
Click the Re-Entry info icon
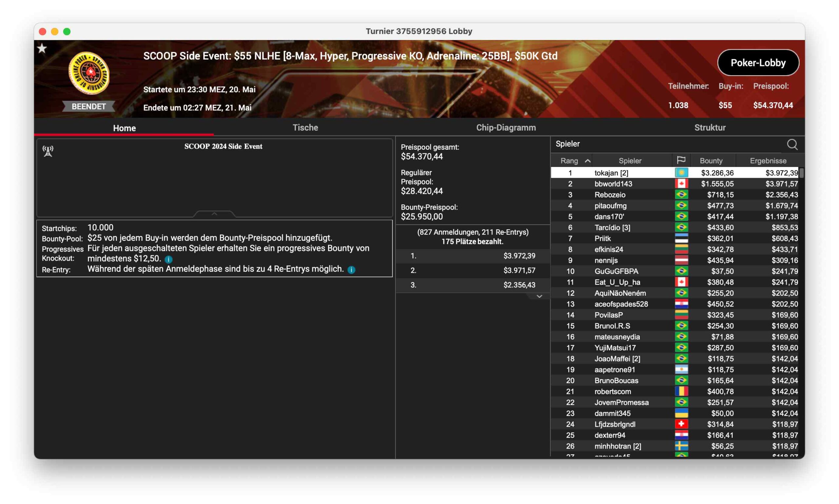[351, 270]
